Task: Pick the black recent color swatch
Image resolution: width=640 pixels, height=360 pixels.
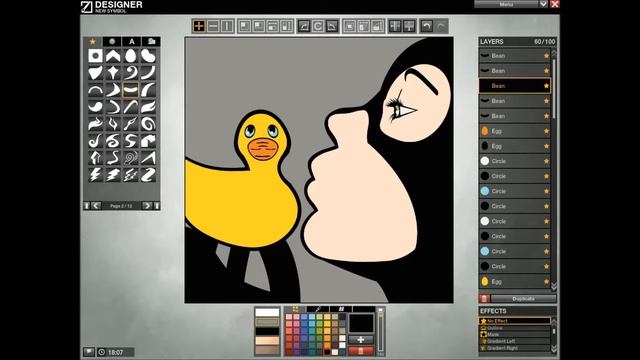Action: [267, 331]
